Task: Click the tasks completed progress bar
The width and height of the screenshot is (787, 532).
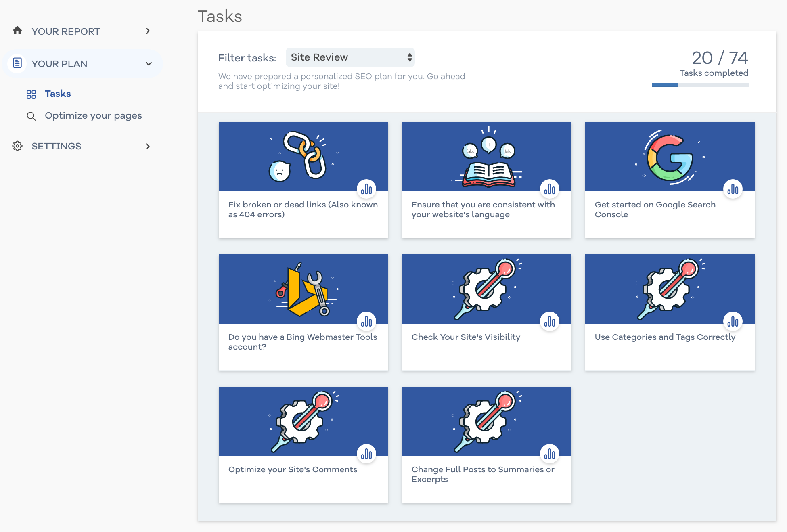Action: click(x=700, y=85)
